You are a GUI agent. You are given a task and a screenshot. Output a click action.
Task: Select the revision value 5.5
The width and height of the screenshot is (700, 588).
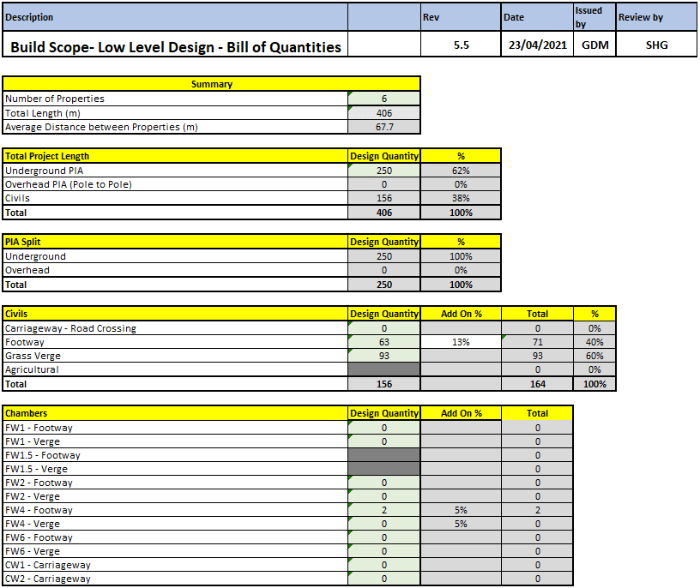tap(461, 45)
